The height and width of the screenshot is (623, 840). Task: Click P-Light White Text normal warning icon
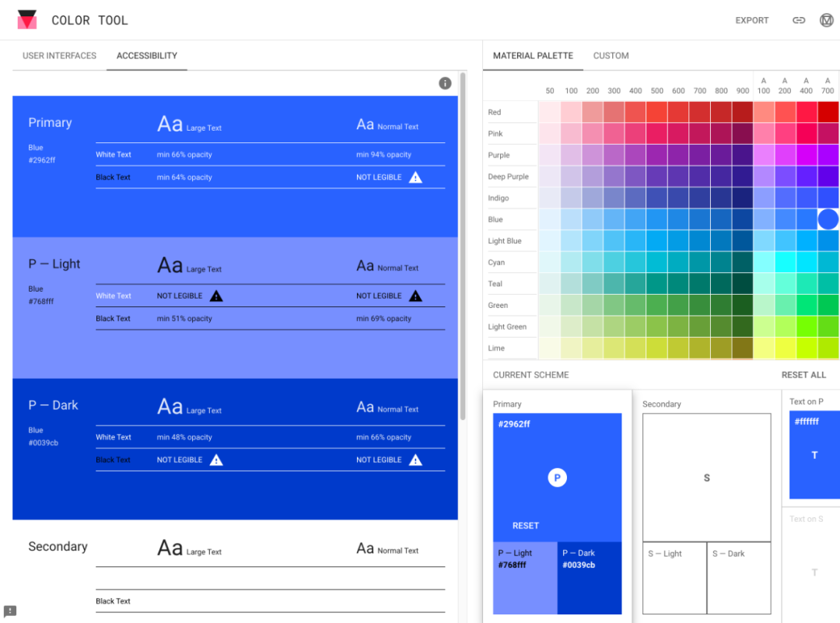[x=415, y=296]
